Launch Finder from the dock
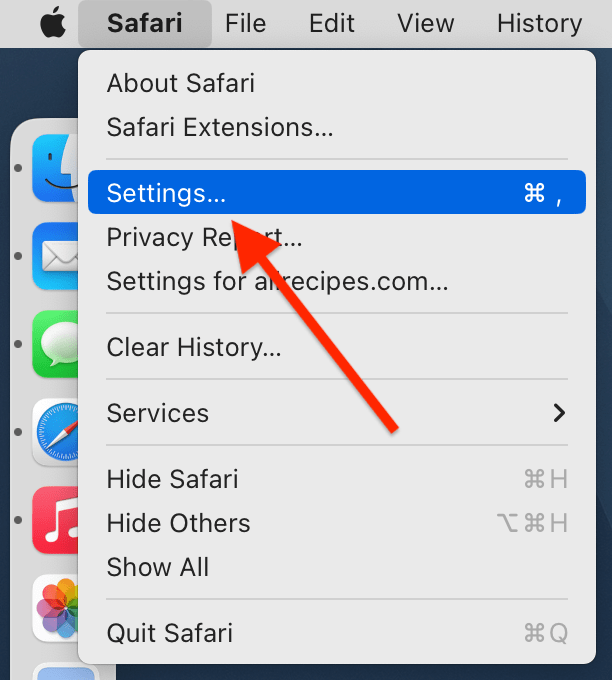 56,168
